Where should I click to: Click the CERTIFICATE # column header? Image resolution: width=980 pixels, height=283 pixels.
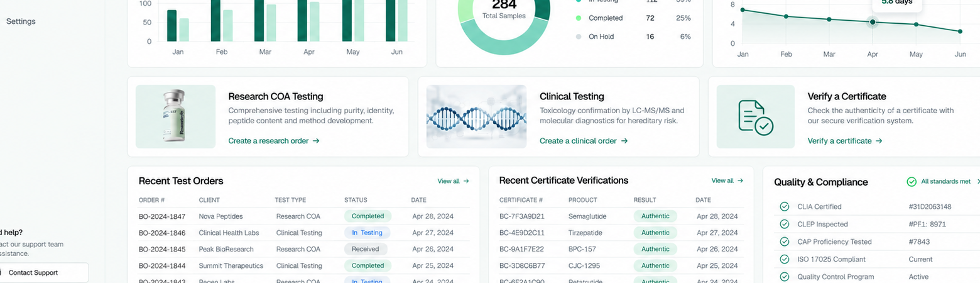pyautogui.click(x=521, y=200)
